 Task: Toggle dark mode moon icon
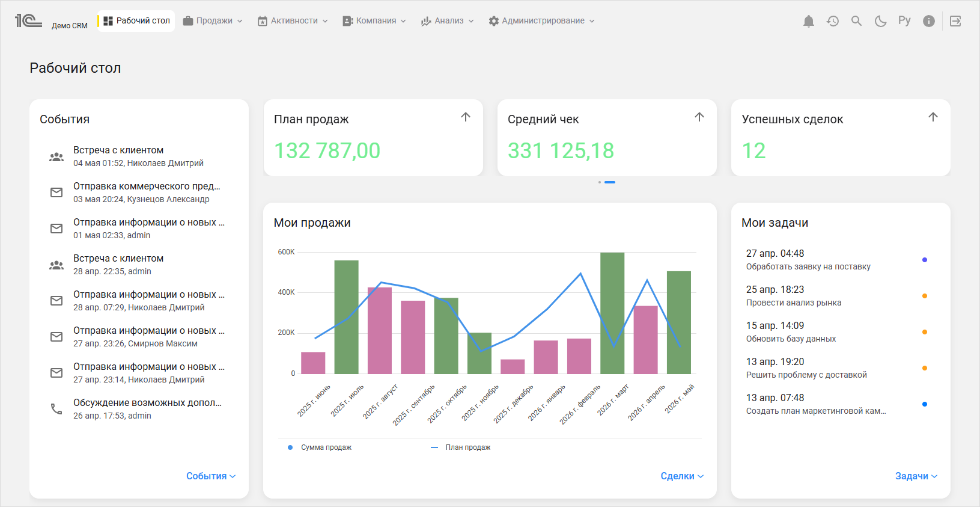(881, 21)
